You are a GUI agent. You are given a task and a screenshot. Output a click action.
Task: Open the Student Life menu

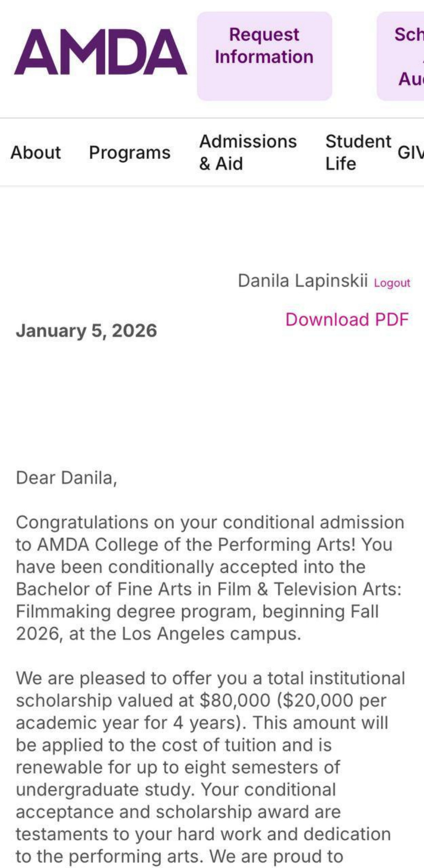click(x=358, y=152)
